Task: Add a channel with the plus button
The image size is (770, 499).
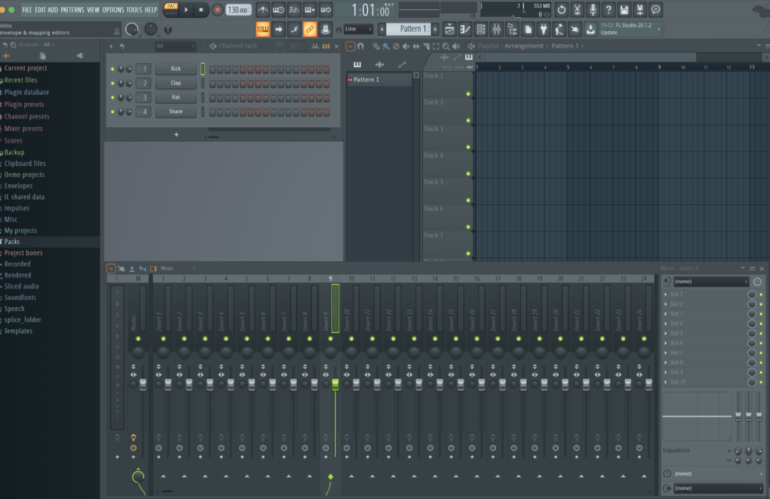Action: (x=176, y=135)
